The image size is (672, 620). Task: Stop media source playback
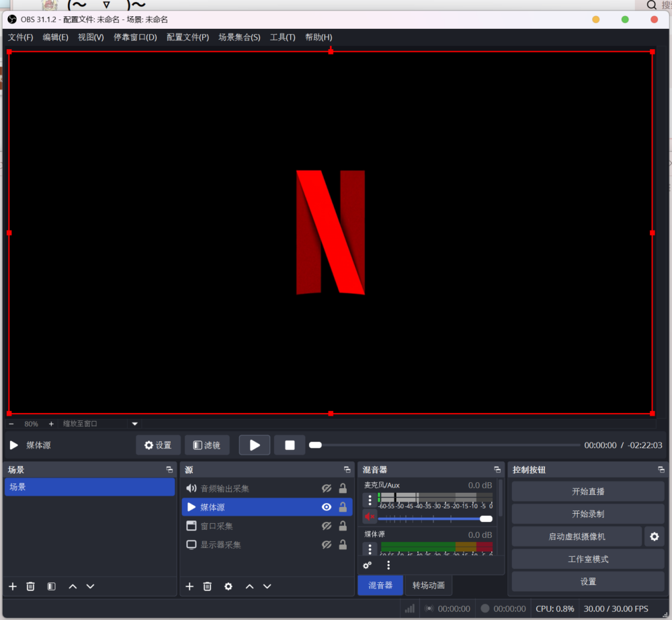pos(290,445)
